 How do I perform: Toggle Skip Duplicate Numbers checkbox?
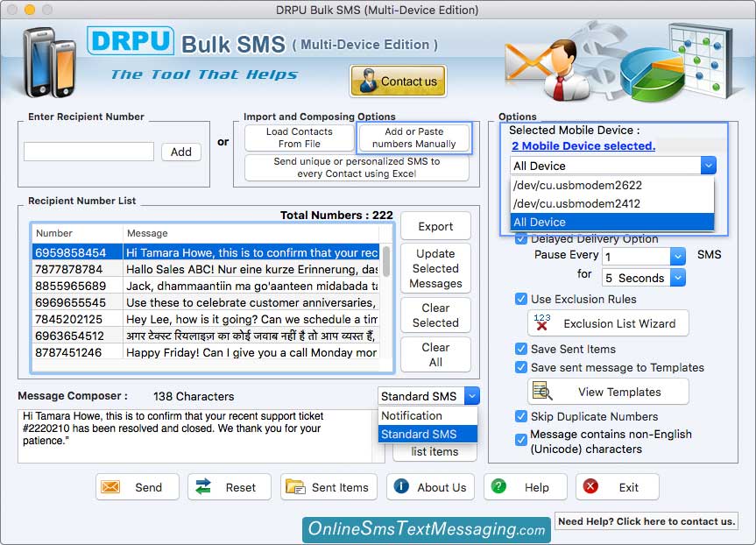(520, 416)
